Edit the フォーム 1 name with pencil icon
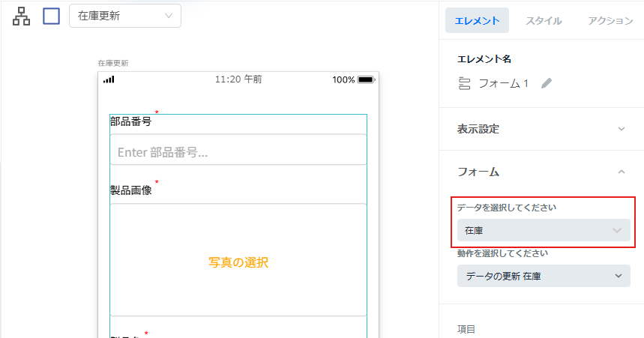 pyautogui.click(x=547, y=83)
